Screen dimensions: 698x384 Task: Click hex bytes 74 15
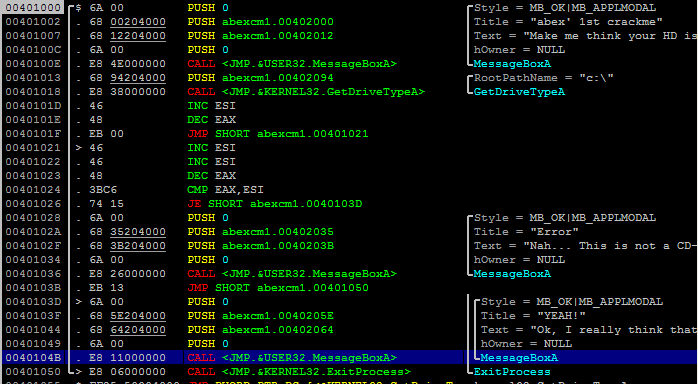106,204
